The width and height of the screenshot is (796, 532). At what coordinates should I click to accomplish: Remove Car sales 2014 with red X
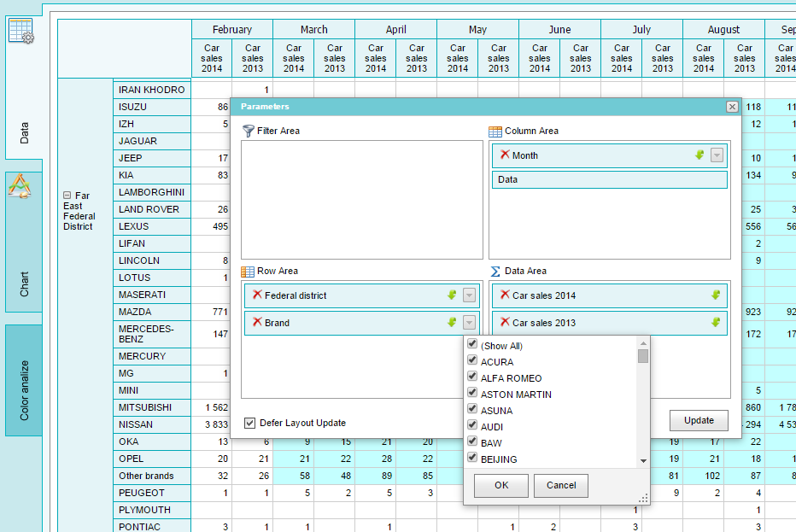click(x=505, y=295)
